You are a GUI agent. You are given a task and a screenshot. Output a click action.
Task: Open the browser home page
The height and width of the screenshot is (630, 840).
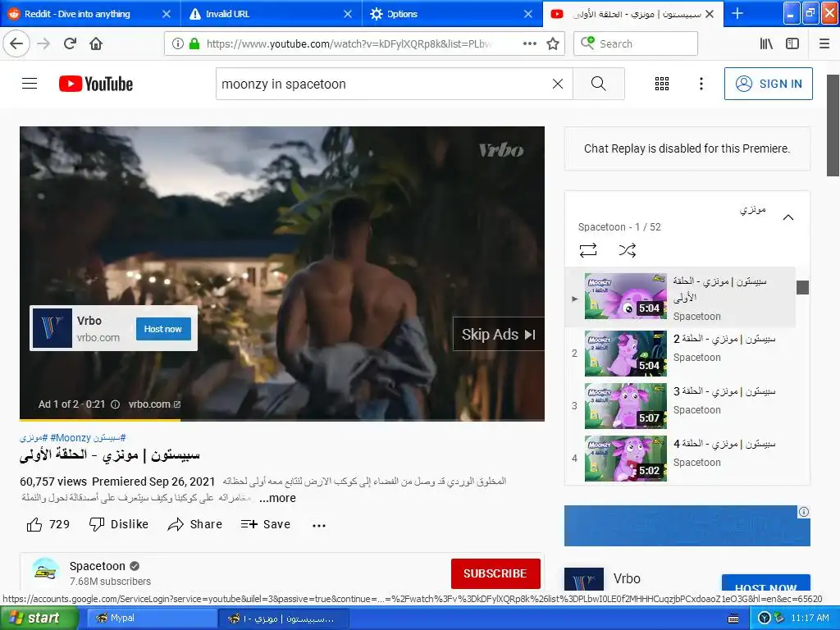pyautogui.click(x=96, y=43)
